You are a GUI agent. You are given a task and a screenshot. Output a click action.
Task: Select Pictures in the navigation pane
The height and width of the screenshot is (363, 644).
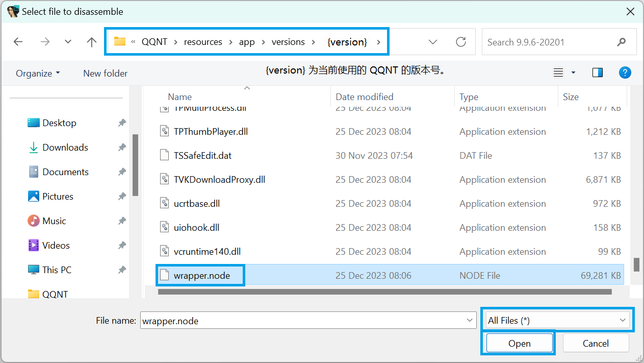(x=58, y=197)
